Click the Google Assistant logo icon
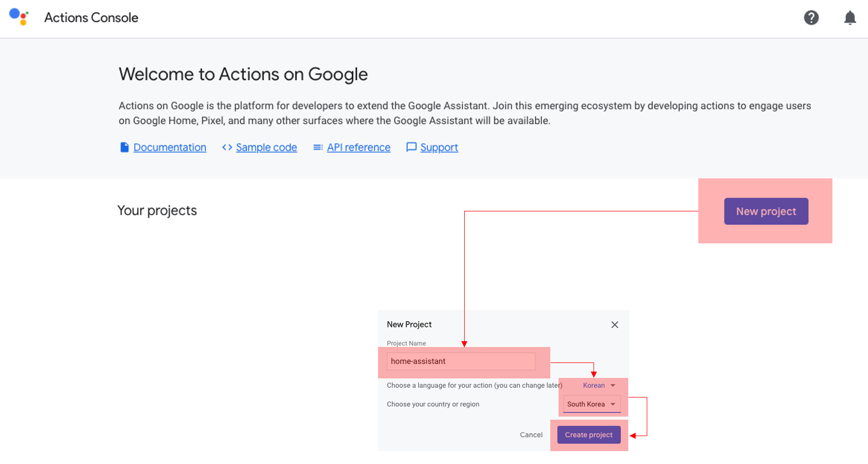The width and height of the screenshot is (868, 464). pos(19,17)
